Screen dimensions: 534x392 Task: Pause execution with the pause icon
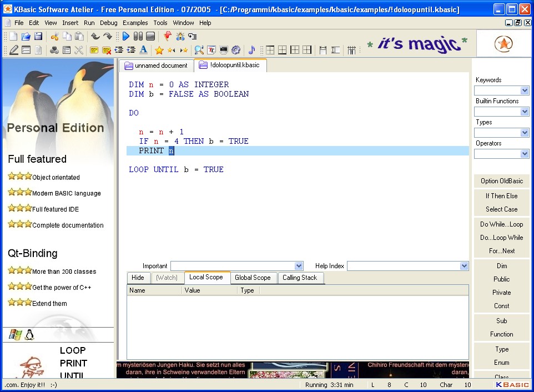138,37
